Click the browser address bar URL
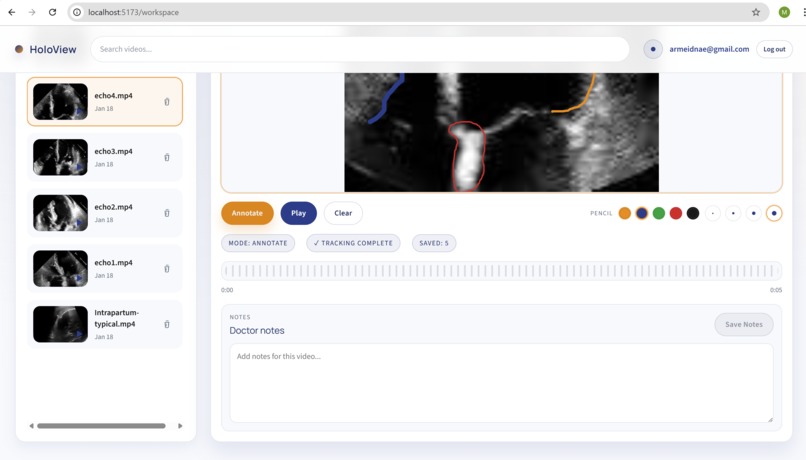Screen dimensions: 806x460 coord(133,12)
